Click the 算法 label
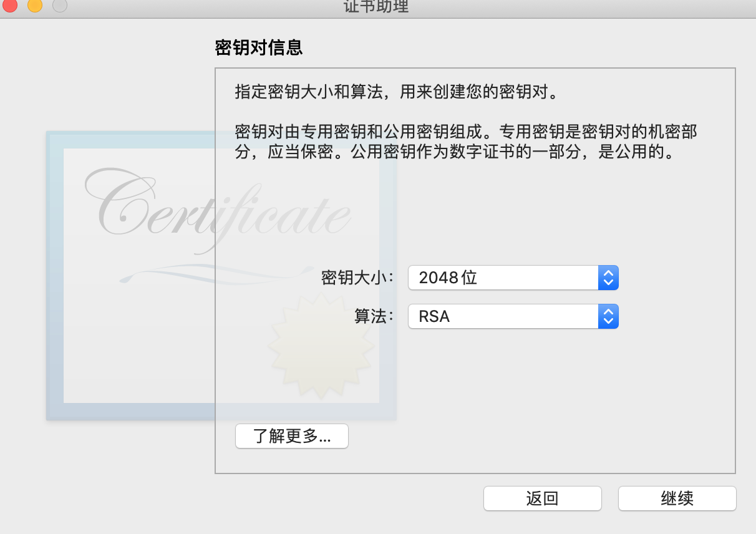756x534 pixels. (375, 316)
